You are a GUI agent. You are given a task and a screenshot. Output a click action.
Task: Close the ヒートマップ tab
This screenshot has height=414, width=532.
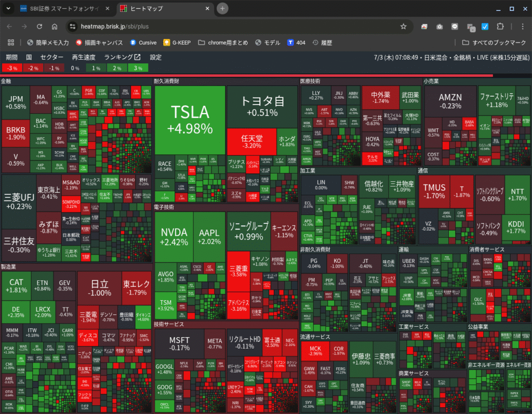point(207,8)
